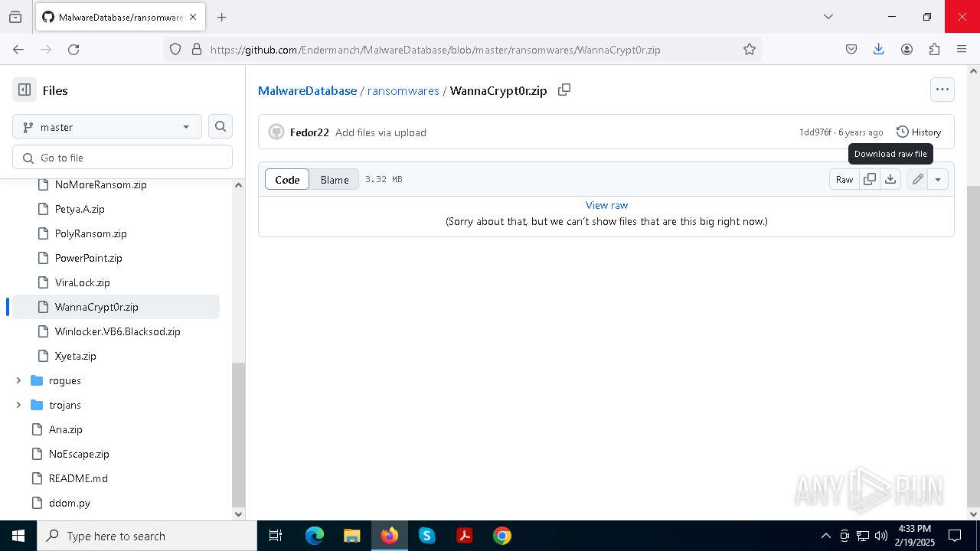Open file History

pos(918,132)
